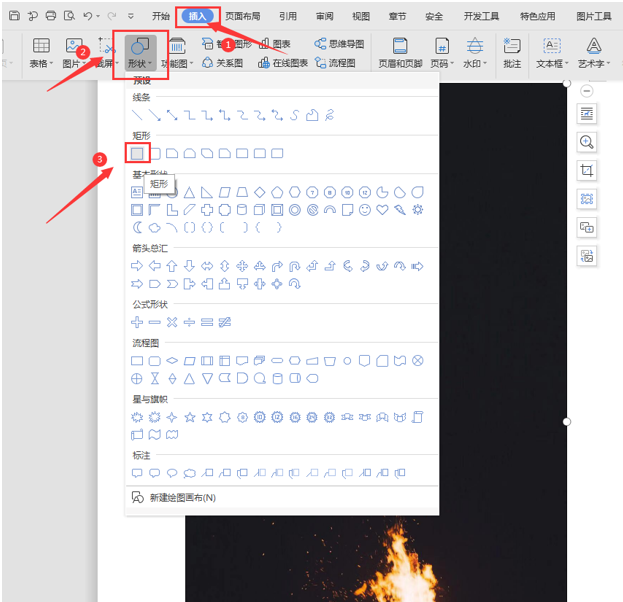Select the flowchart decision diamond shape
Screen dimensions: 623x602
(x=172, y=361)
